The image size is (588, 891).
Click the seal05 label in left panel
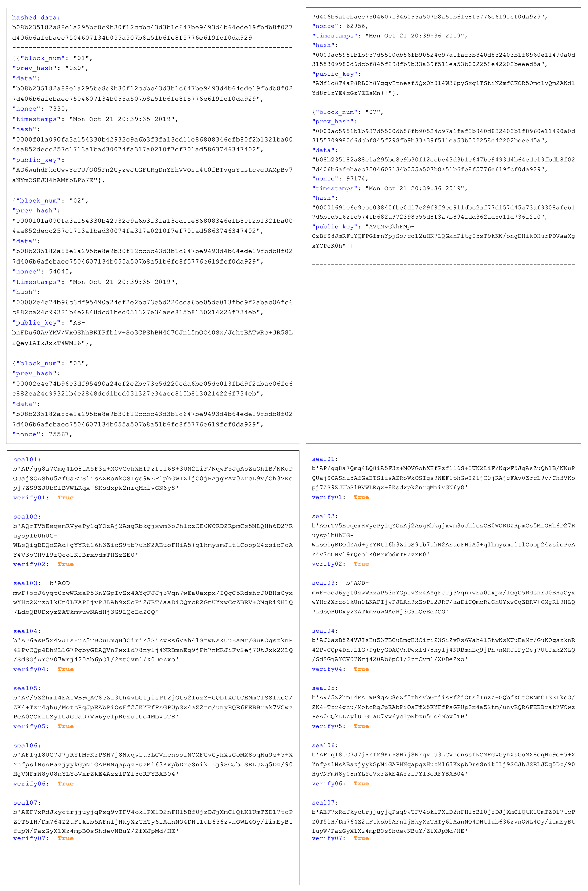(26, 688)
